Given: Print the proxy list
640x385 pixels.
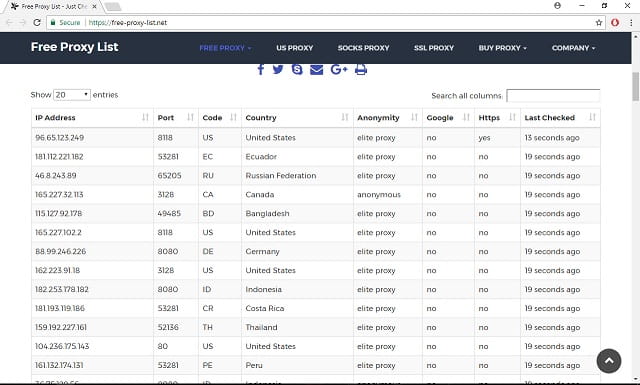Looking at the screenshot, I should point(361,69).
